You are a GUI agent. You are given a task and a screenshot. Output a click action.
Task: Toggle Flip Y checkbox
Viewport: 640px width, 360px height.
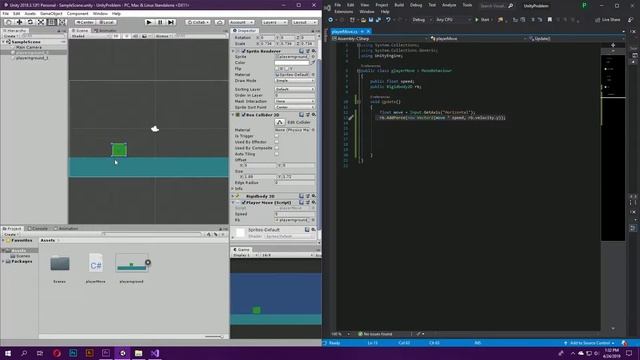click(287, 69)
